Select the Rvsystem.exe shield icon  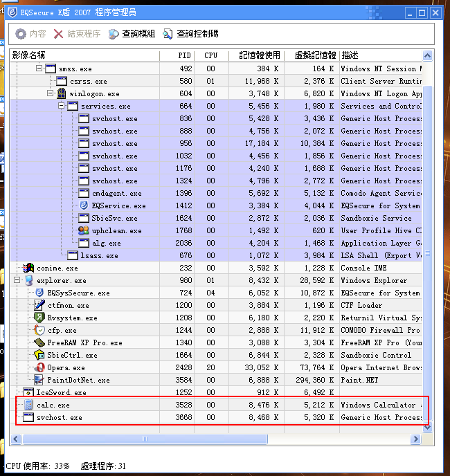(39, 318)
